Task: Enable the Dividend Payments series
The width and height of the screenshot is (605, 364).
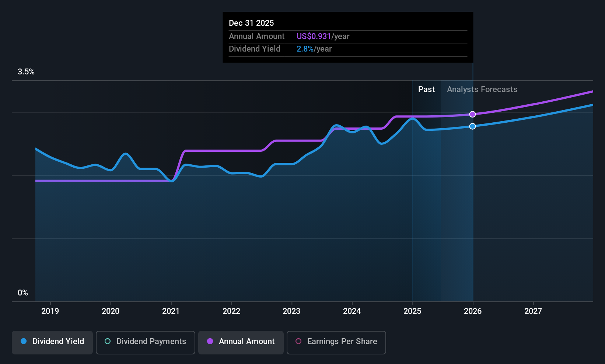Action: 146,342
